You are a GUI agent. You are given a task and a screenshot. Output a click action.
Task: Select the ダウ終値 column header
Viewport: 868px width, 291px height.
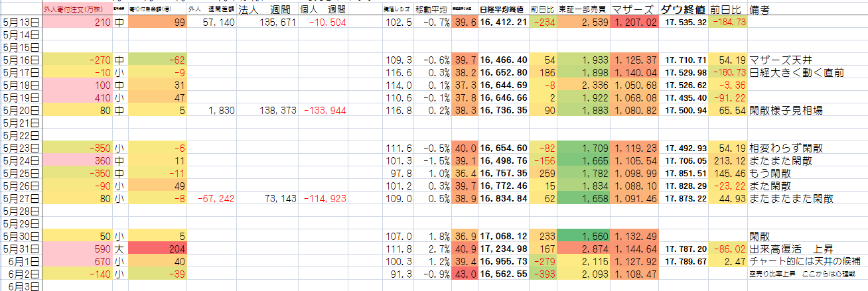[684, 9]
